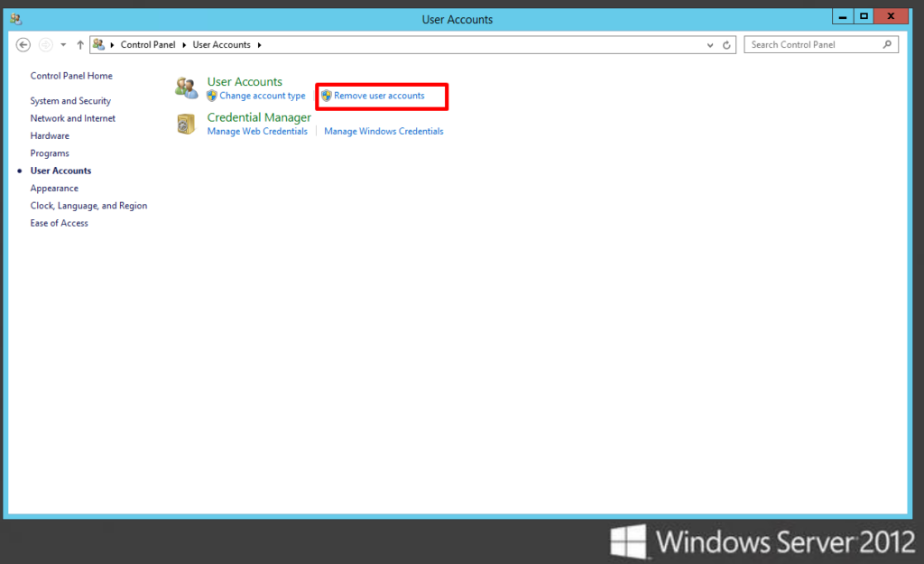This screenshot has width=924, height=564.
Task: Minimize the User Accounts window
Action: tap(843, 16)
